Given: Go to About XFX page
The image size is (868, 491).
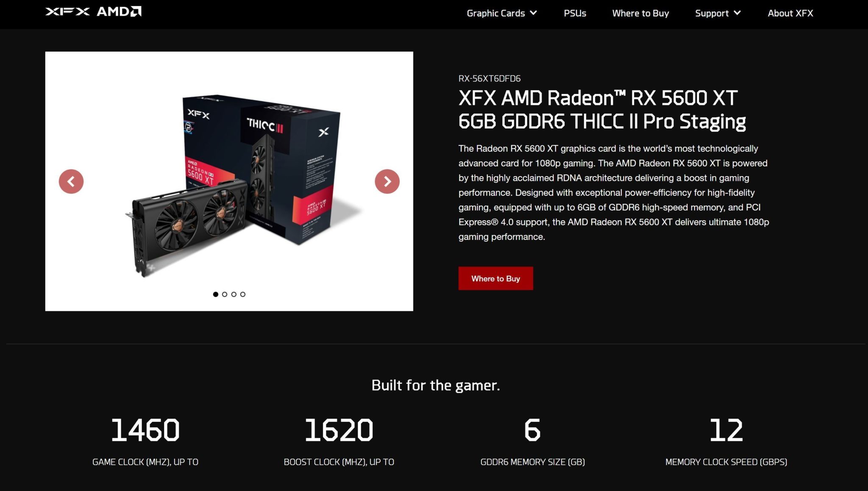Looking at the screenshot, I should click(x=790, y=13).
